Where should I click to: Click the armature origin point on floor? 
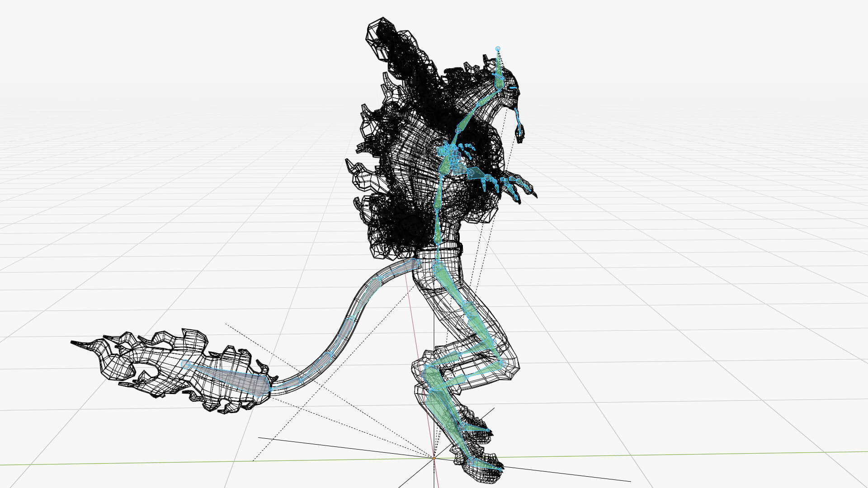point(434,458)
